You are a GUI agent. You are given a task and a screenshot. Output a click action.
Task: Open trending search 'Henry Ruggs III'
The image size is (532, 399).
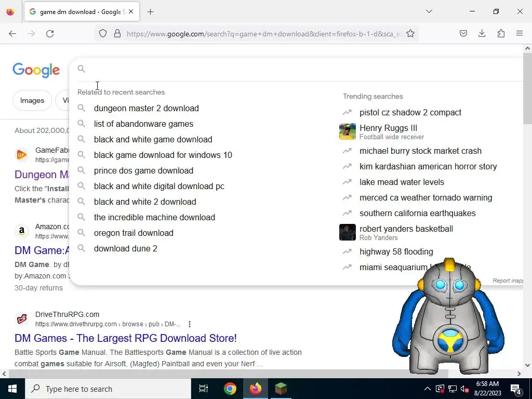coord(389,128)
